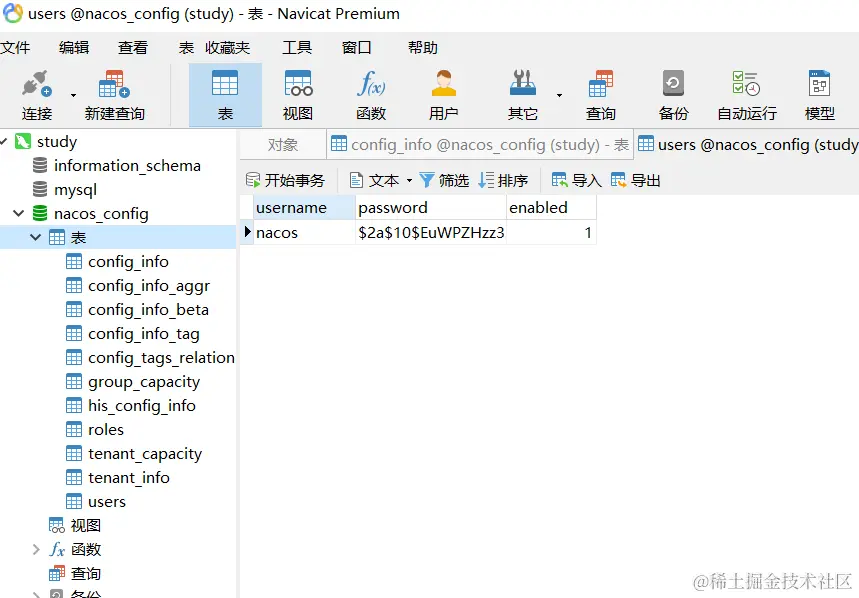
Task: Switch to the 对象 tab
Action: 283,145
